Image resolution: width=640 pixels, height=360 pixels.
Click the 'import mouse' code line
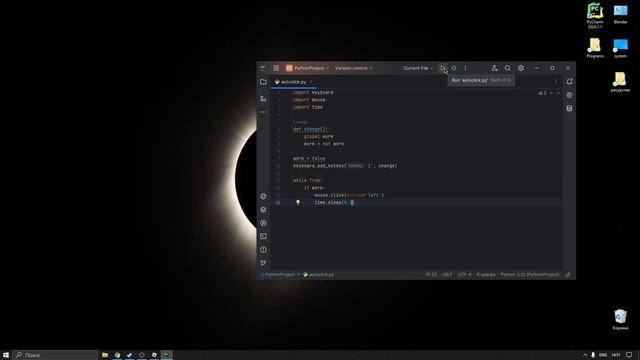click(x=309, y=100)
